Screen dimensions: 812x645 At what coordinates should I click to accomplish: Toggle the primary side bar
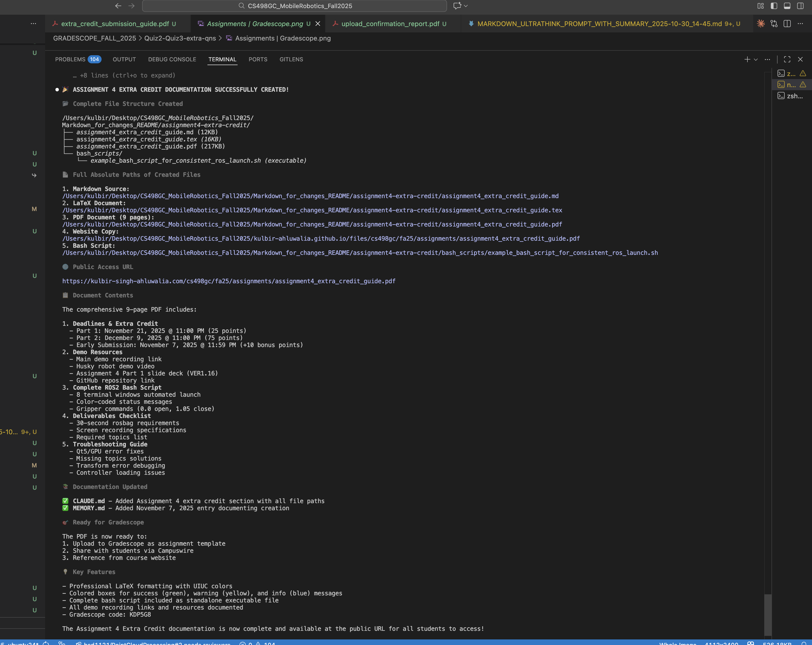click(774, 6)
